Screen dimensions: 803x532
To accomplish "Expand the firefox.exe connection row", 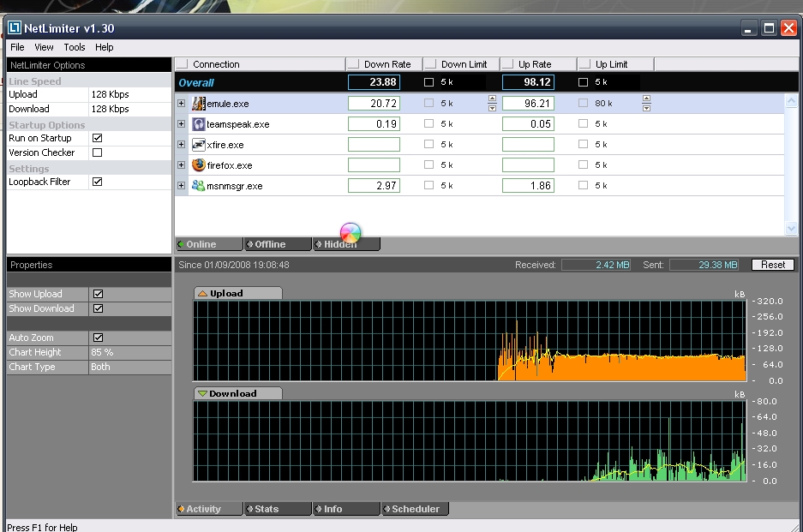I will click(182, 164).
